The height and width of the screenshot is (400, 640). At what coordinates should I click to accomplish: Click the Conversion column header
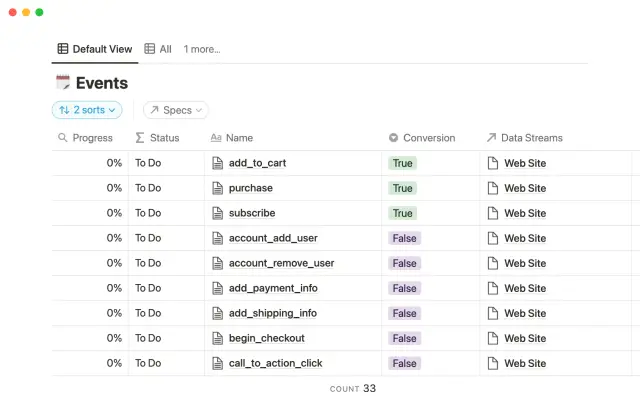pos(422,138)
